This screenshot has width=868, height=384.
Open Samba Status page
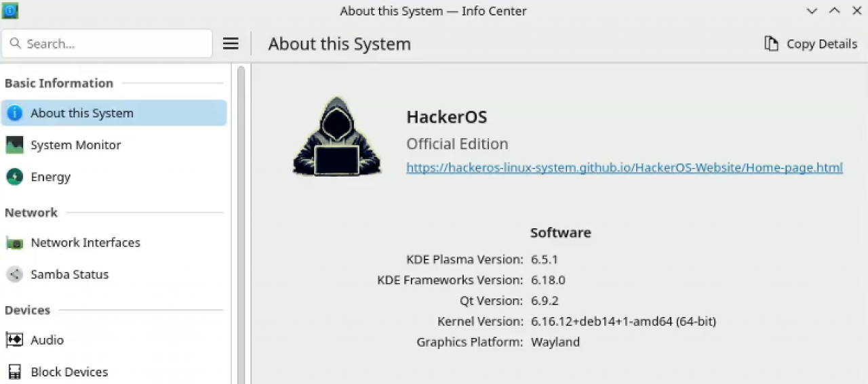point(114,274)
